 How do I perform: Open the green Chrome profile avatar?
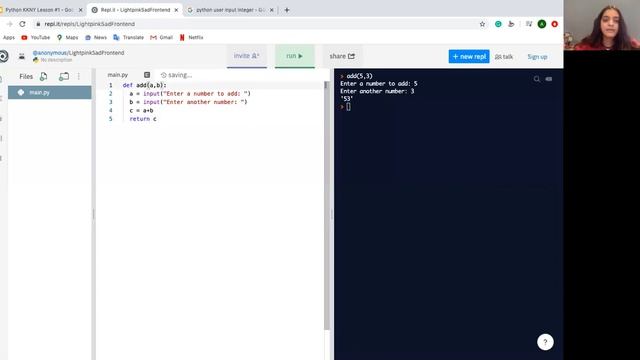542,24
